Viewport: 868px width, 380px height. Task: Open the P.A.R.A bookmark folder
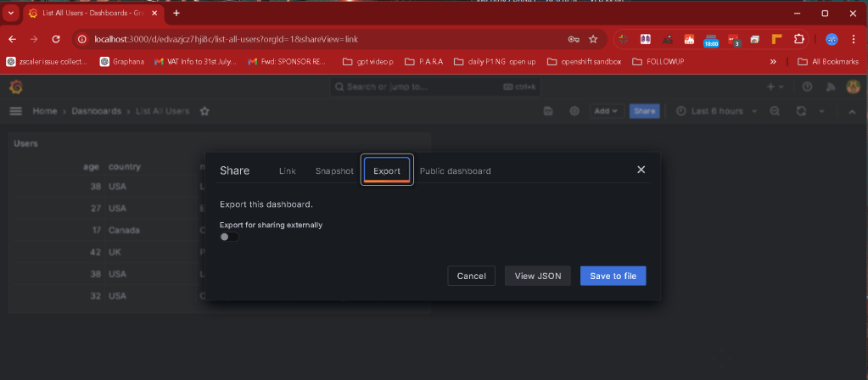[x=424, y=62]
